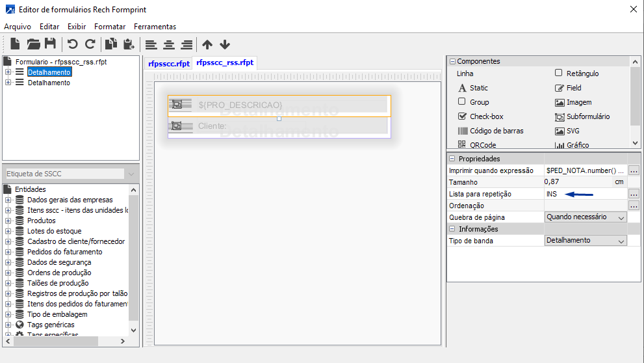Click the Paste toolbar icon
This screenshot has width=644, height=363.
pos(129,44)
